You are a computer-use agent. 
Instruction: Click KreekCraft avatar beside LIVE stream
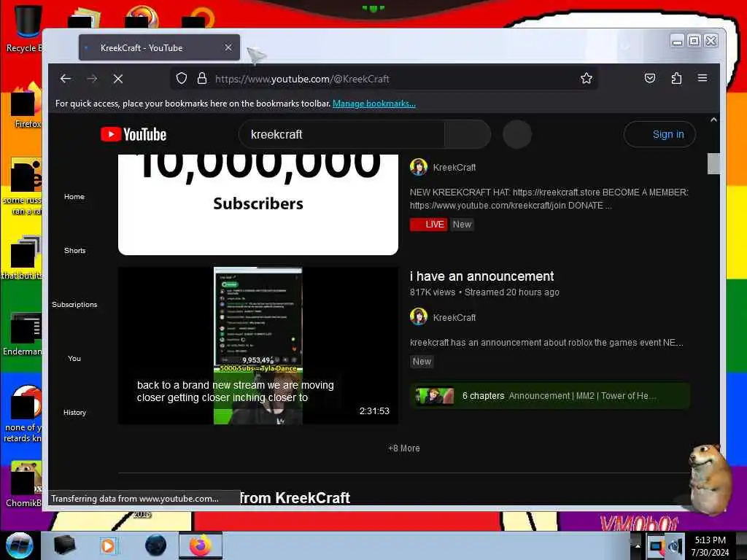(x=419, y=167)
